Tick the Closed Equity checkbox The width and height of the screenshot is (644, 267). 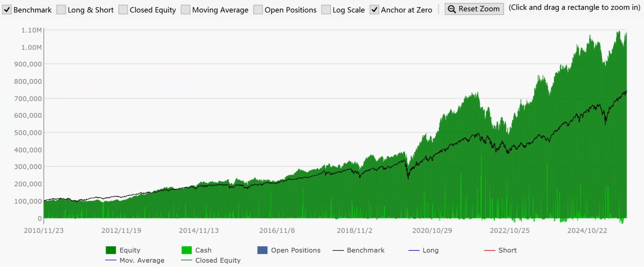click(123, 10)
